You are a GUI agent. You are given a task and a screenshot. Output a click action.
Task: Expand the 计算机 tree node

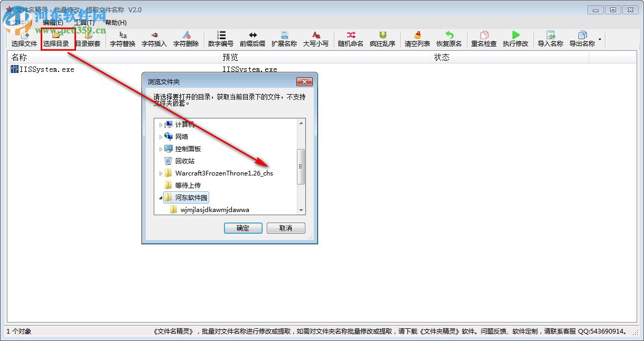click(161, 125)
